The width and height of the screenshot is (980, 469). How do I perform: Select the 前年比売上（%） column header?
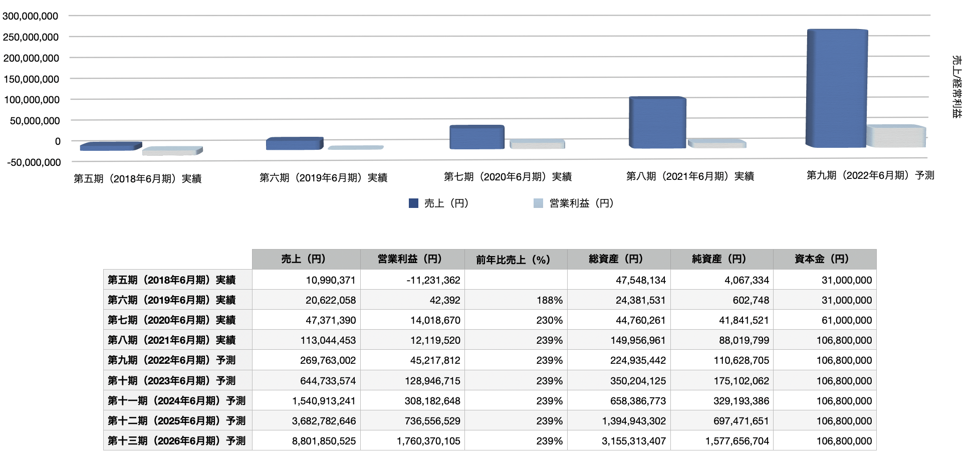pos(515,259)
